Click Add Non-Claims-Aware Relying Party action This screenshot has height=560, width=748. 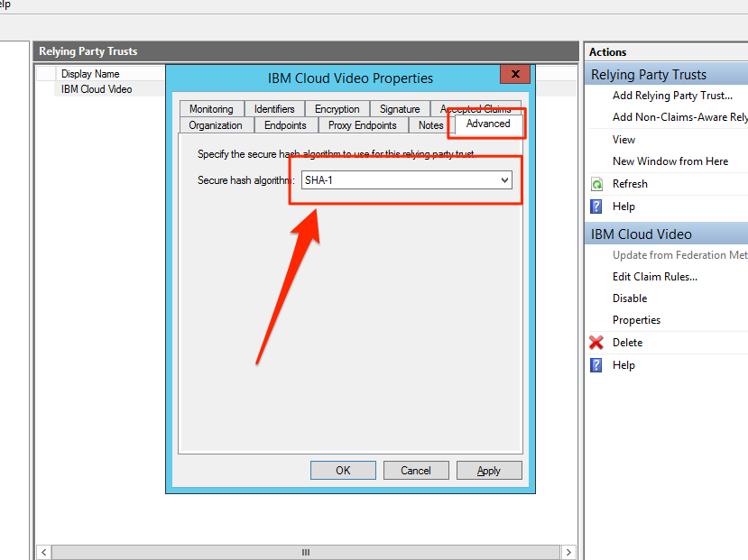pos(680,117)
